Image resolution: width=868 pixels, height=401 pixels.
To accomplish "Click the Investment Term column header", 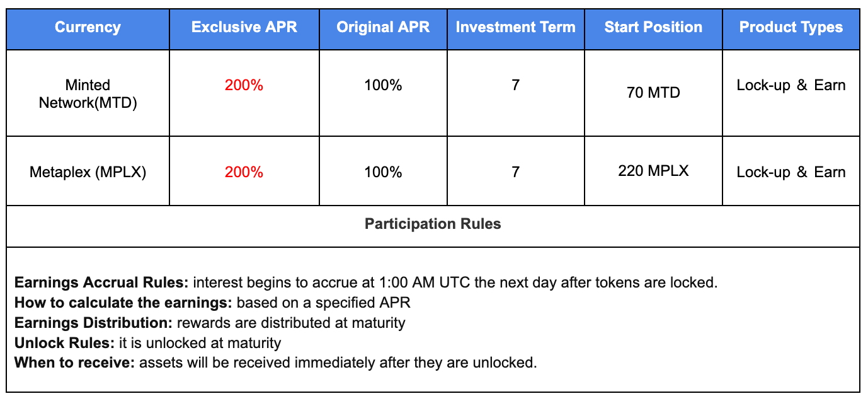I will coord(515,28).
